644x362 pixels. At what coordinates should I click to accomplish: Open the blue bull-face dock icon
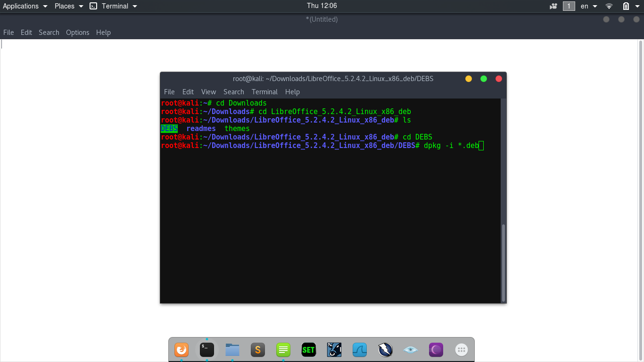334,350
